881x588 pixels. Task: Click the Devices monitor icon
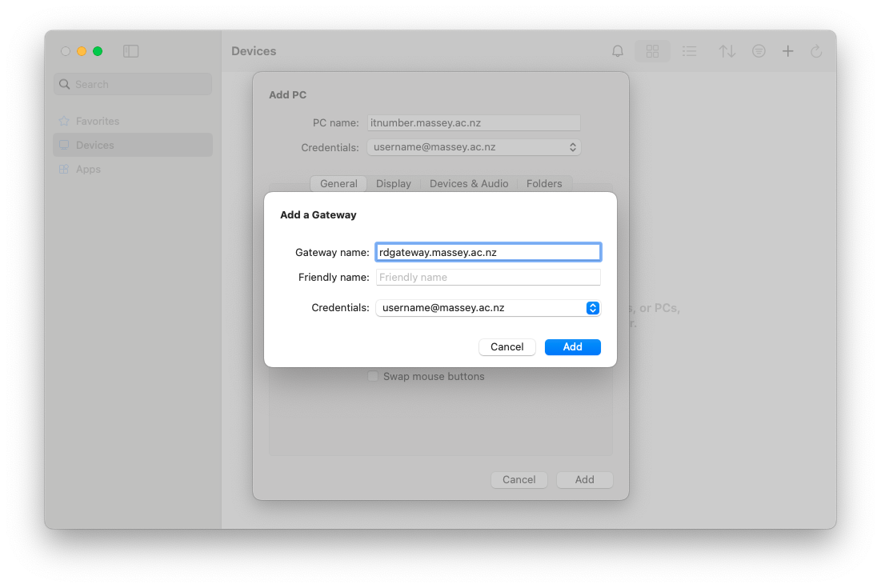click(64, 145)
